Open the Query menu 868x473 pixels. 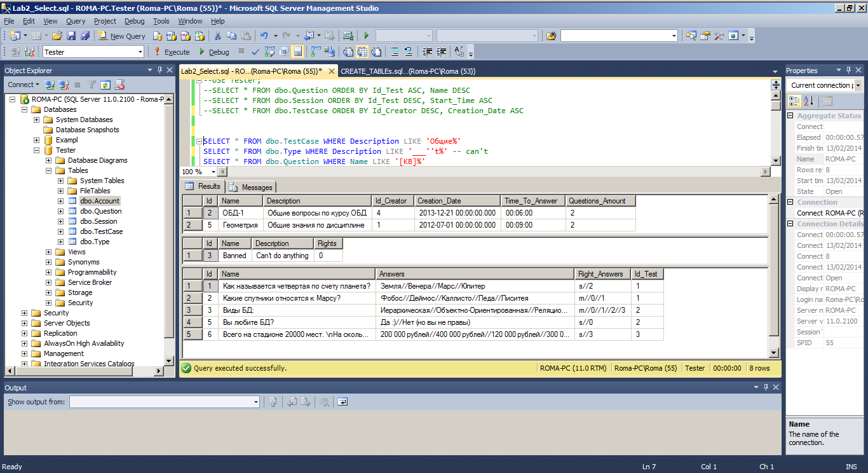point(76,21)
